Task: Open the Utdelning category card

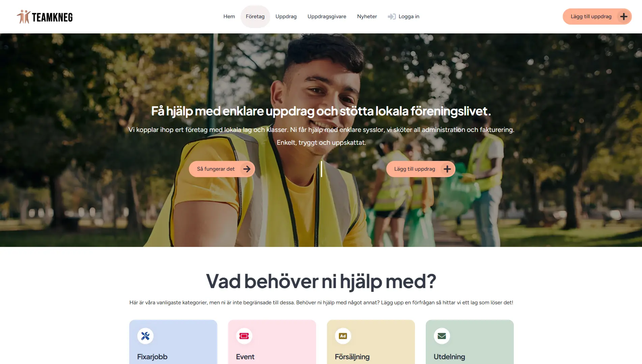Action: coord(470,342)
